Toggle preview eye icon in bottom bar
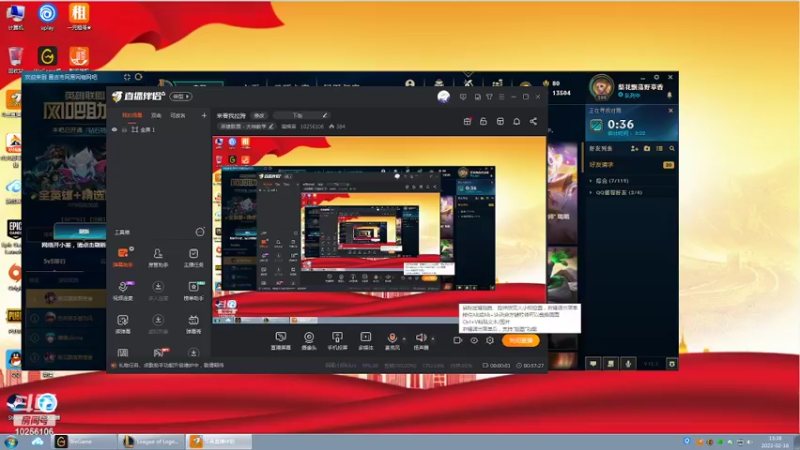The width and height of the screenshot is (800, 450). [x=474, y=340]
